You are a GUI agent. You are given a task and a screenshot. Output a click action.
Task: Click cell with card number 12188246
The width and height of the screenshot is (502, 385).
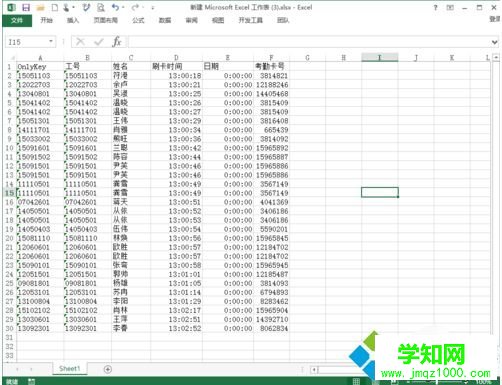click(x=271, y=85)
